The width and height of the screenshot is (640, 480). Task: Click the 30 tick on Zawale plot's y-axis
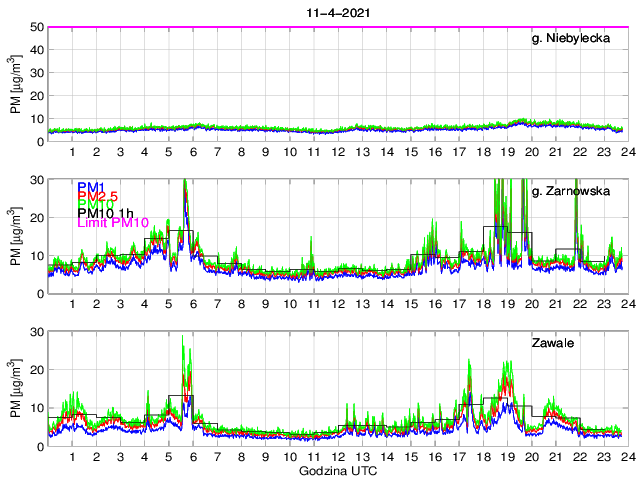coord(36,332)
